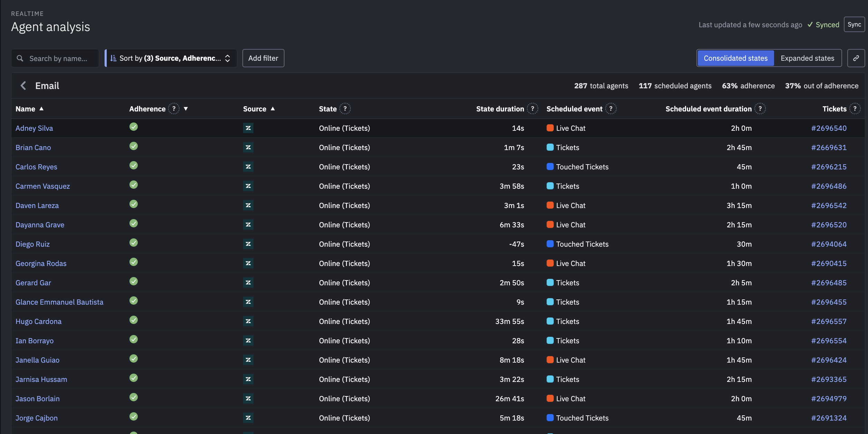Click the Zendesk source icon for Jorge Cajbon

click(x=248, y=418)
